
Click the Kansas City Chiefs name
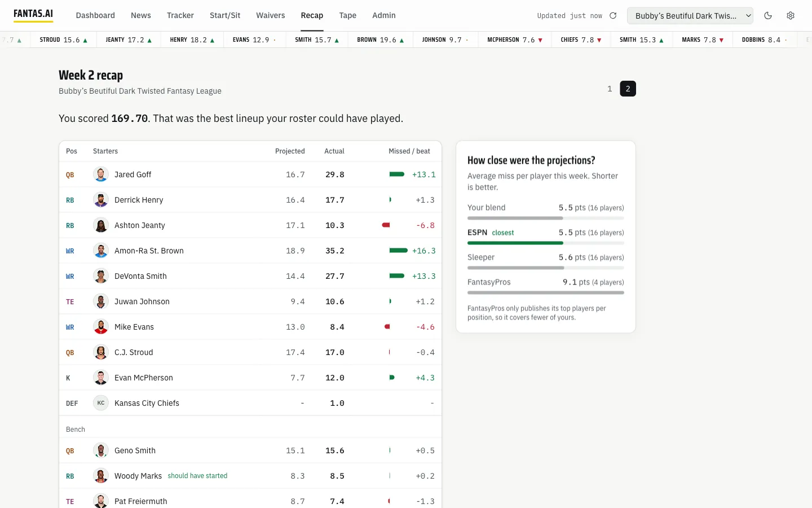pos(147,403)
